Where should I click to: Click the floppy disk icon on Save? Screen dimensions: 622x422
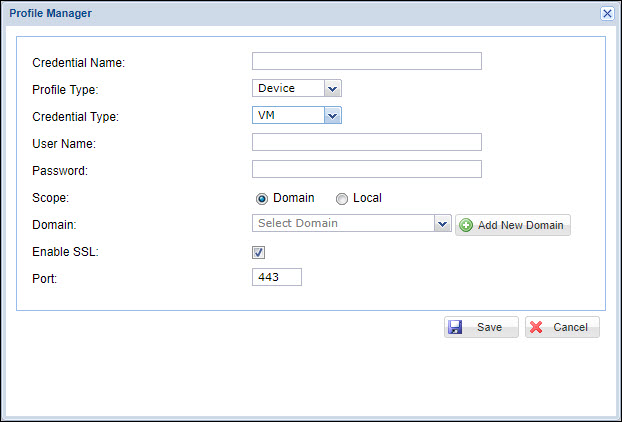[455, 327]
